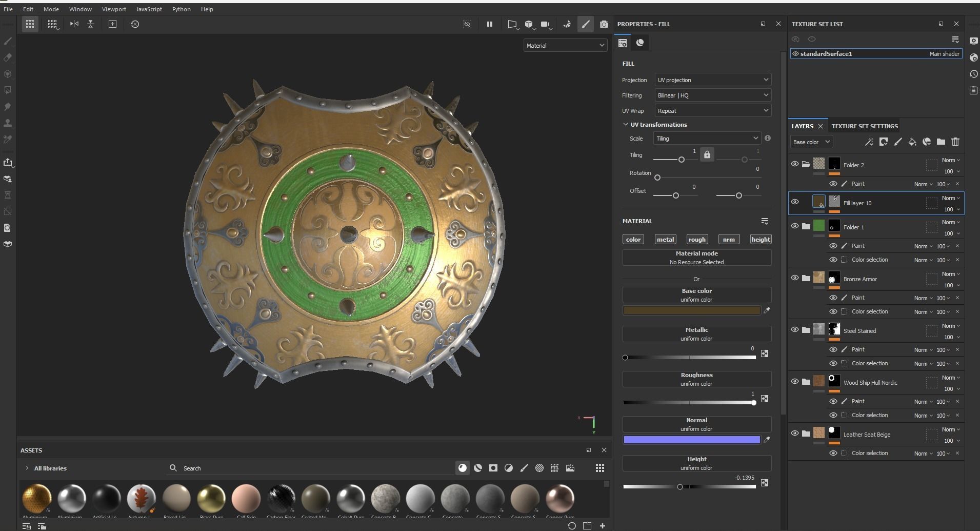Image resolution: width=980 pixels, height=531 pixels.
Task: Filter assets by brushes icon
Action: coord(524,468)
